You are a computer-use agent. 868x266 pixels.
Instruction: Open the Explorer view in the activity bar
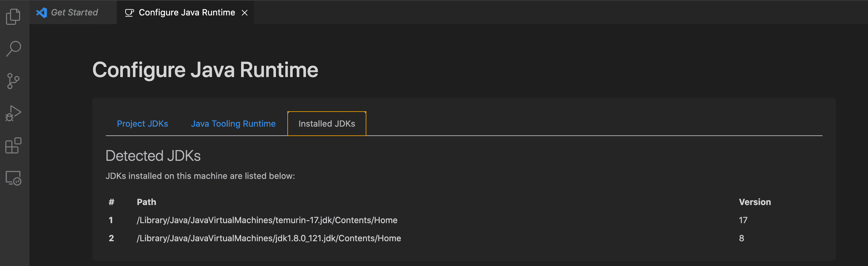tap(13, 16)
